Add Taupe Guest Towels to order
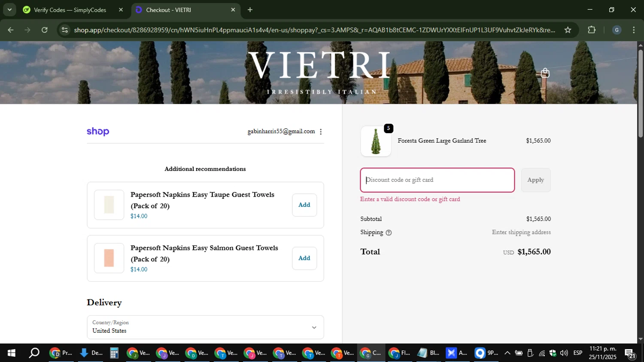The height and width of the screenshot is (362, 644). point(304,205)
